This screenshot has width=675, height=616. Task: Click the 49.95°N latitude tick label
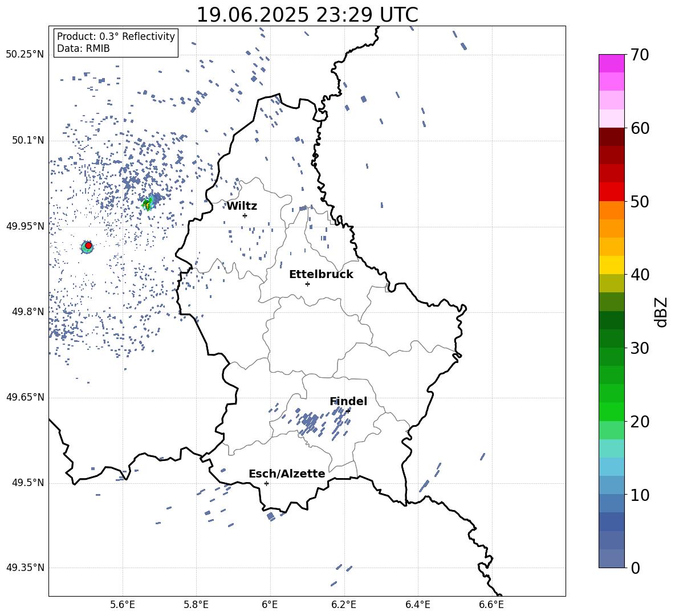pos(26,226)
